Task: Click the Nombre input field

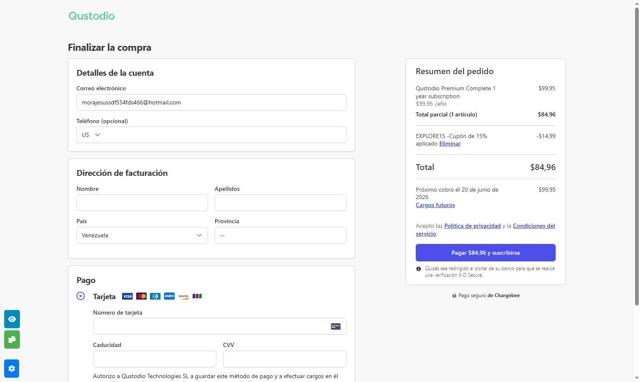Action: [x=142, y=203]
